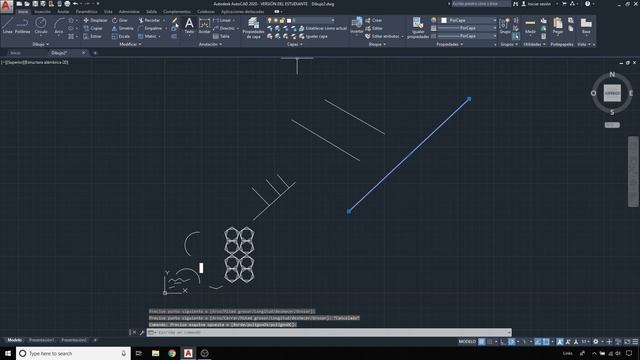Expand the Bloque panel dropdown
This screenshot has width=640, height=360.
point(377,44)
